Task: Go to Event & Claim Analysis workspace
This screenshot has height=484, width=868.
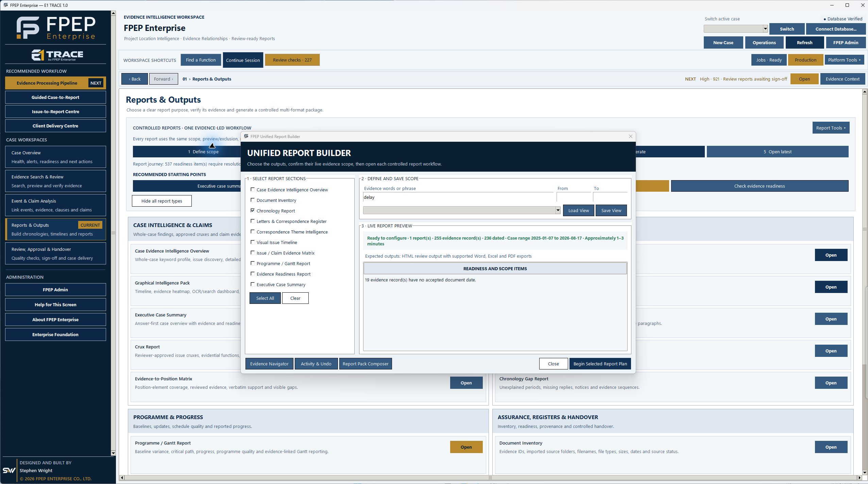Action: click(55, 205)
